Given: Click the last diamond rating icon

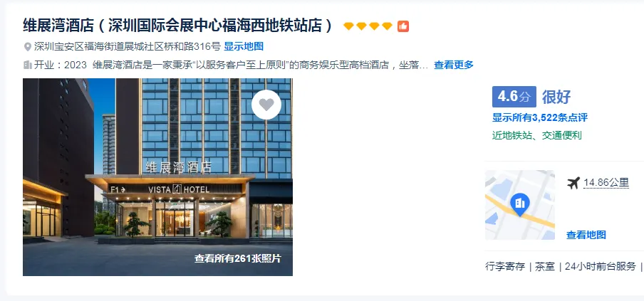Looking at the screenshot, I should coord(387,26).
